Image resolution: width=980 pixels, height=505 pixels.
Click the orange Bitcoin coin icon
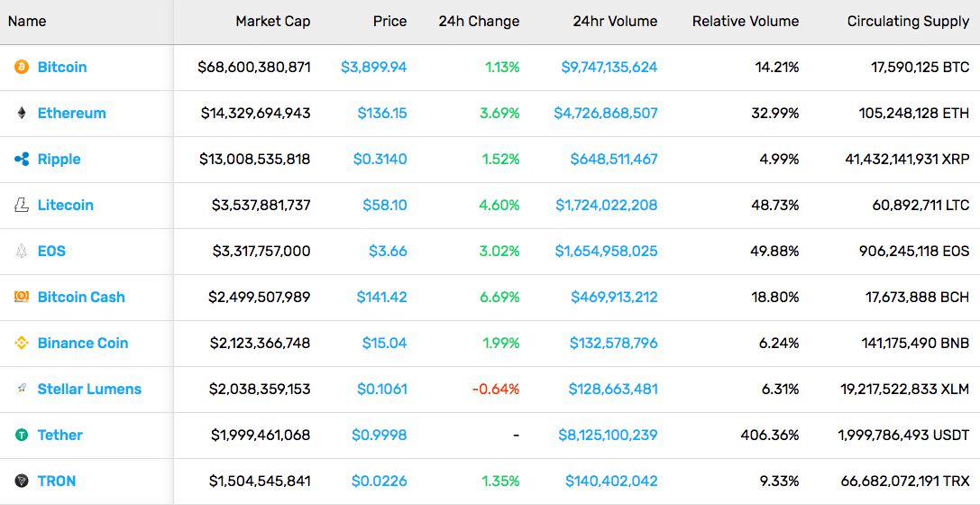22,68
